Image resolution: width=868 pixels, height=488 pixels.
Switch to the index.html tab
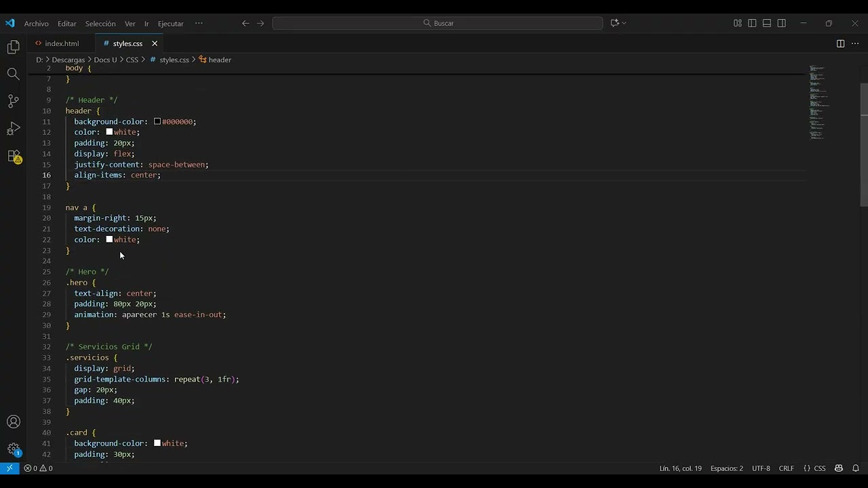pyautogui.click(x=61, y=43)
